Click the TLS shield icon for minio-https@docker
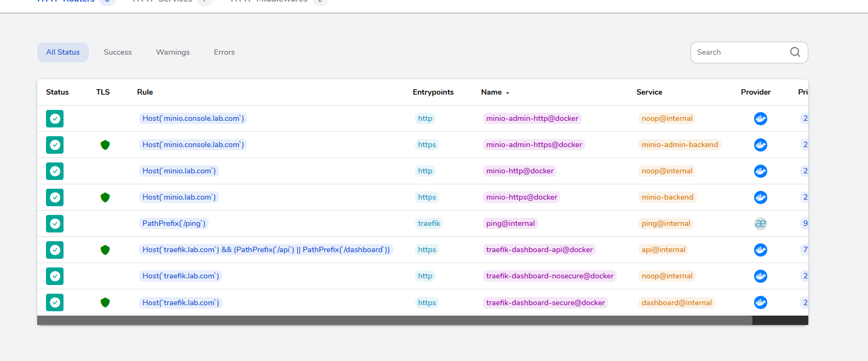 click(105, 197)
